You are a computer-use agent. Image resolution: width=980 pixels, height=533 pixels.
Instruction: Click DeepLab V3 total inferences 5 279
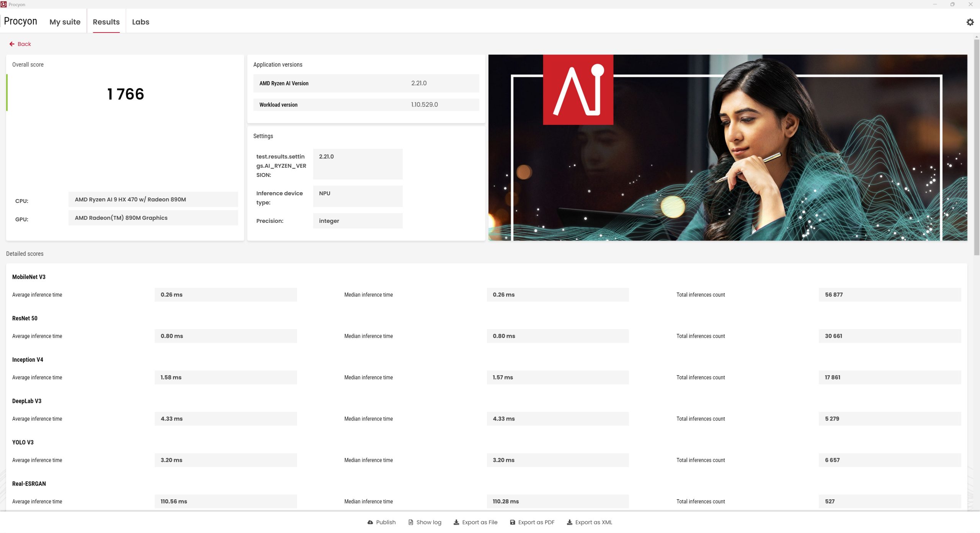click(890, 419)
